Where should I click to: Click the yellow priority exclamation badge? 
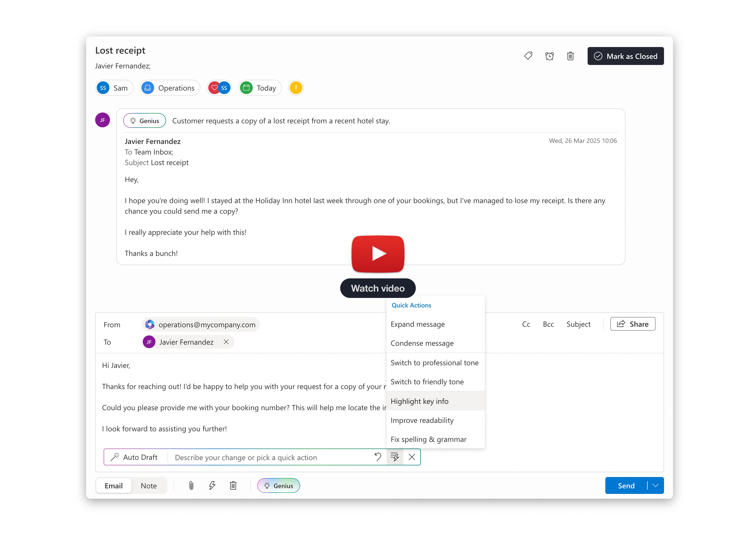296,88
